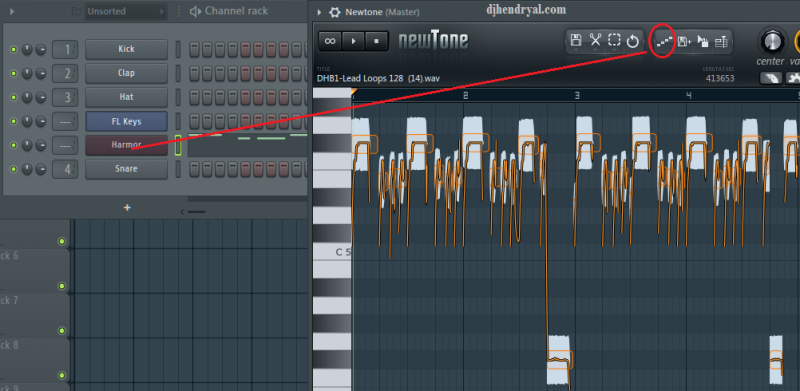The image size is (800, 391).
Task: Click the Channel rack speaker icon
Action: click(195, 11)
